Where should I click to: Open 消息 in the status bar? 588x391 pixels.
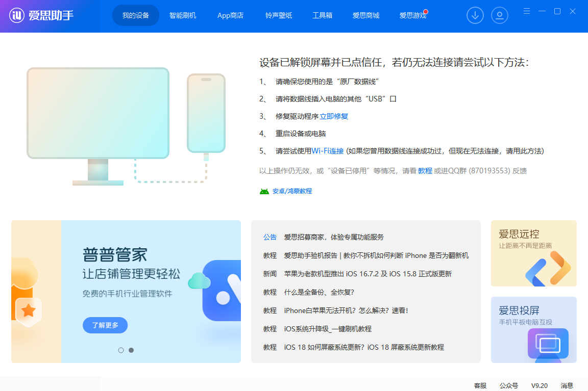click(567, 385)
